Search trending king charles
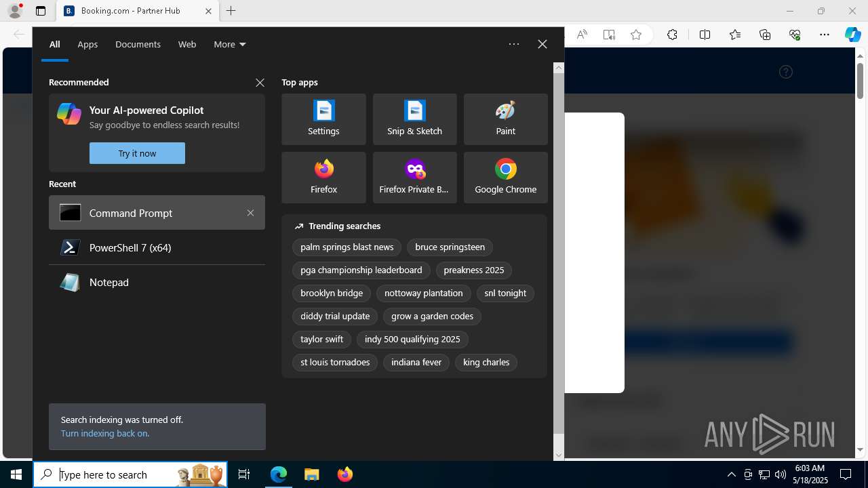 (486, 363)
